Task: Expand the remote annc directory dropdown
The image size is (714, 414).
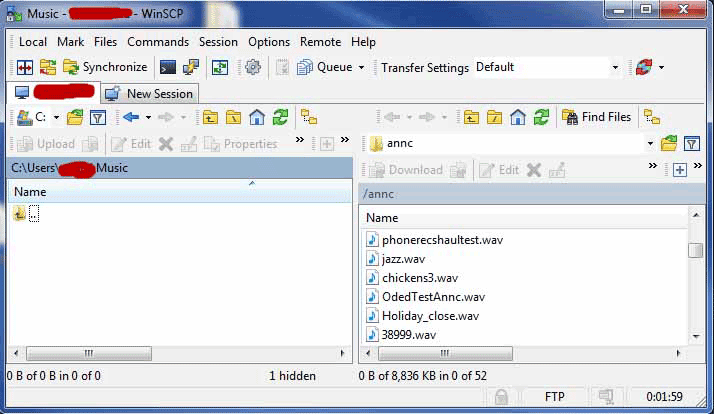Action: [x=650, y=143]
